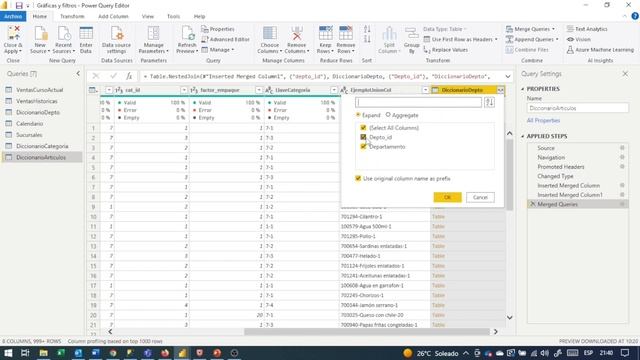Open the notification center icon
The height and width of the screenshot is (360, 640).
(625, 353)
